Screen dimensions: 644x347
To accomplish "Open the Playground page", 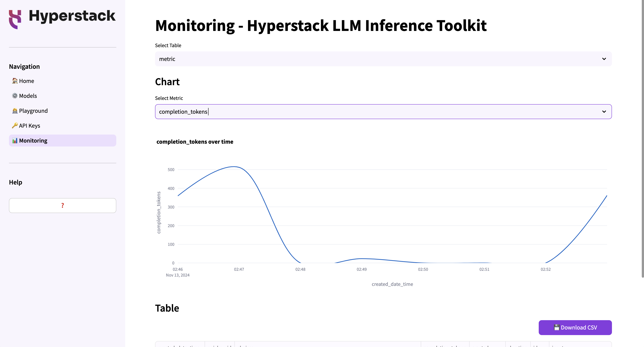I will click(62, 111).
